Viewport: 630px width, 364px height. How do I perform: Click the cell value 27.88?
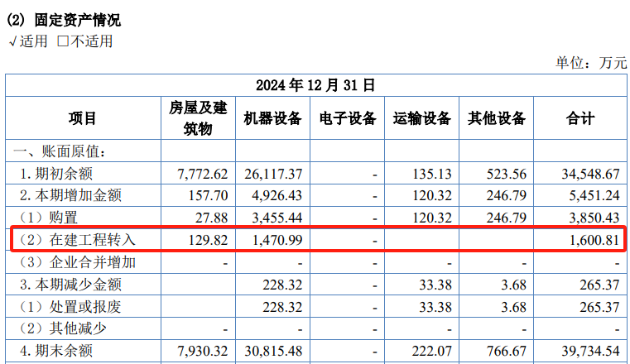click(x=212, y=218)
